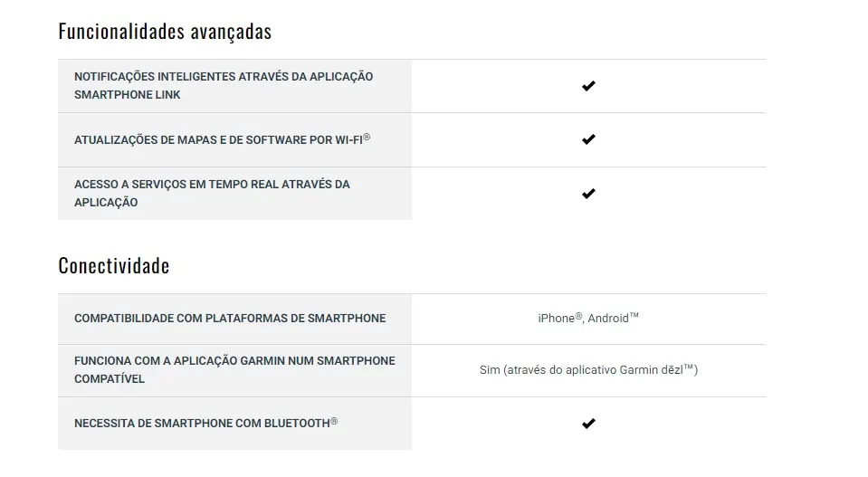Click the checkmark for Bluetooth smartphone requirement

(x=588, y=424)
